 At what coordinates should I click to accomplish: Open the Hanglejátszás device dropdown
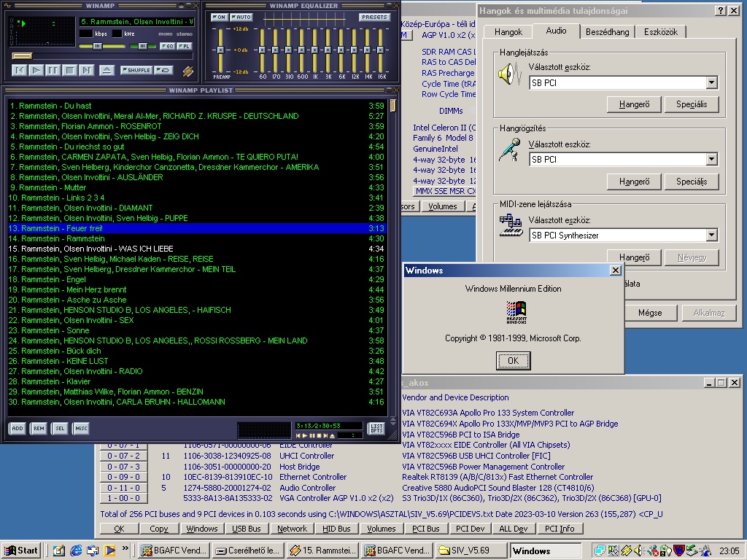coord(711,83)
